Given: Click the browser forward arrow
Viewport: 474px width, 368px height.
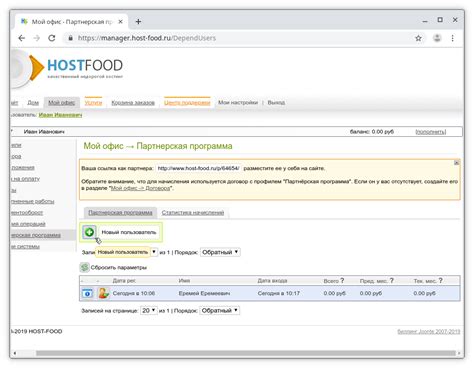Looking at the screenshot, I should click(x=37, y=38).
